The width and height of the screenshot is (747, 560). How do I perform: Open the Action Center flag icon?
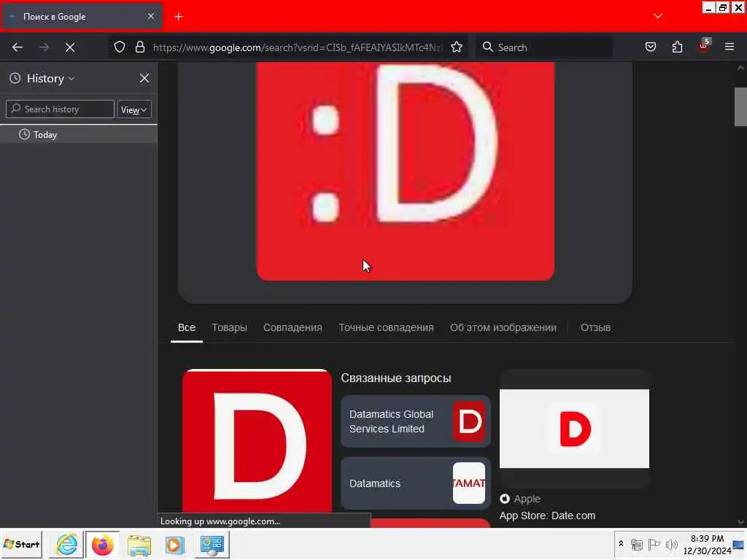654,544
